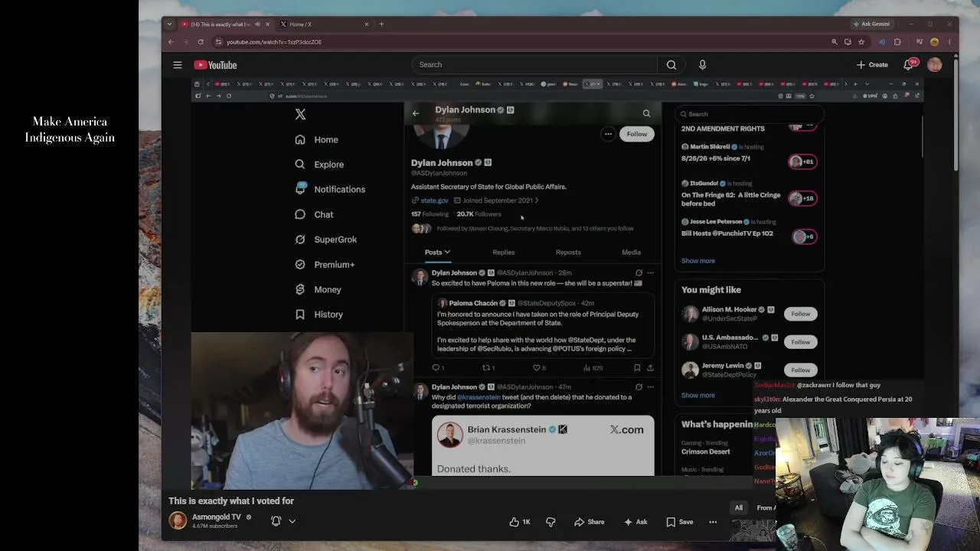Open Premium+ in the X sidebar

tap(325, 265)
